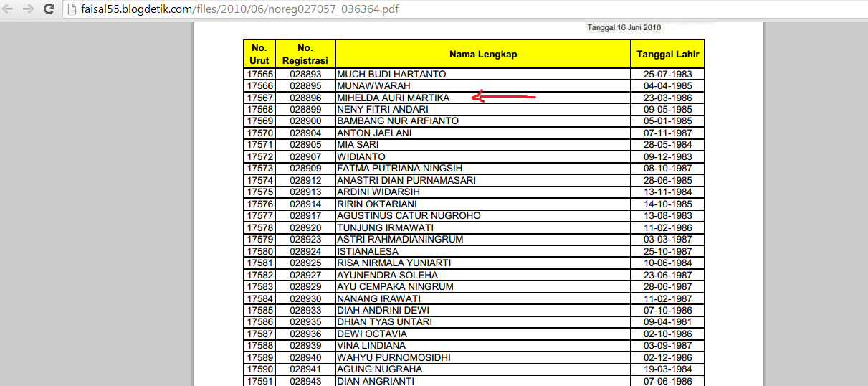Image resolution: width=868 pixels, height=386 pixels.
Task: Select the name FATMA PUTRIANA NINGSIH
Action: 400,168
